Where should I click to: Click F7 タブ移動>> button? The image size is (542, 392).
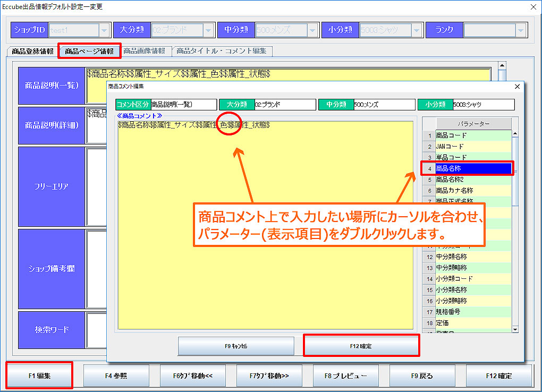(269, 376)
